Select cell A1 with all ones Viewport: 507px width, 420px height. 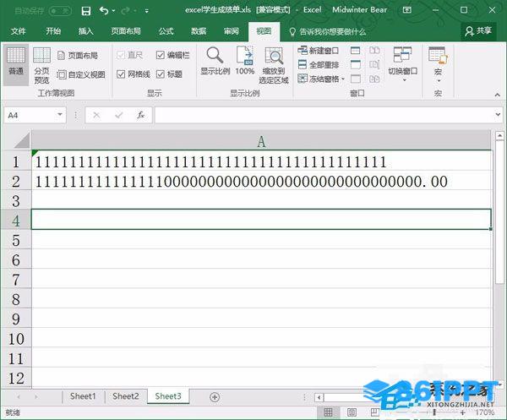pyautogui.click(x=261, y=161)
